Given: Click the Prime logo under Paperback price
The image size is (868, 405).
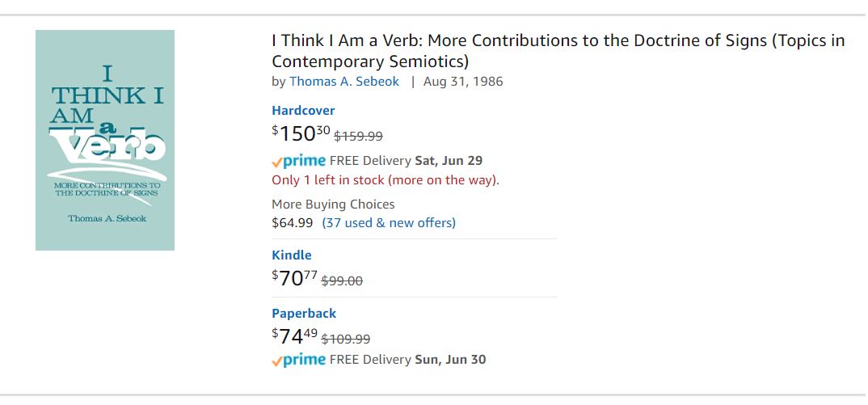Looking at the screenshot, I should (x=299, y=360).
